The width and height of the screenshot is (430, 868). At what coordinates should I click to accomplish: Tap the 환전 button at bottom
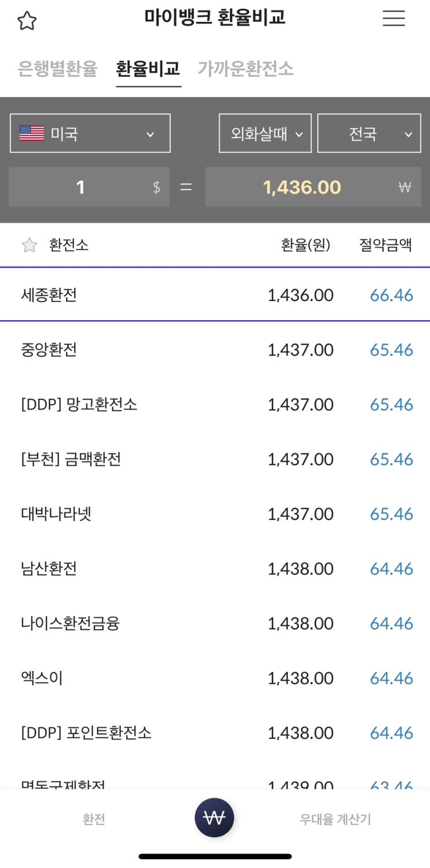pyautogui.click(x=94, y=819)
